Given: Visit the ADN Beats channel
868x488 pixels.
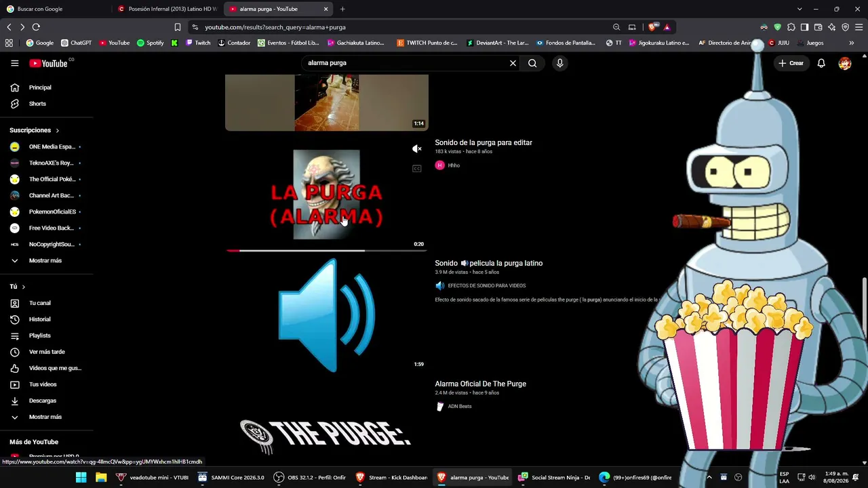Looking at the screenshot, I should 460,407.
